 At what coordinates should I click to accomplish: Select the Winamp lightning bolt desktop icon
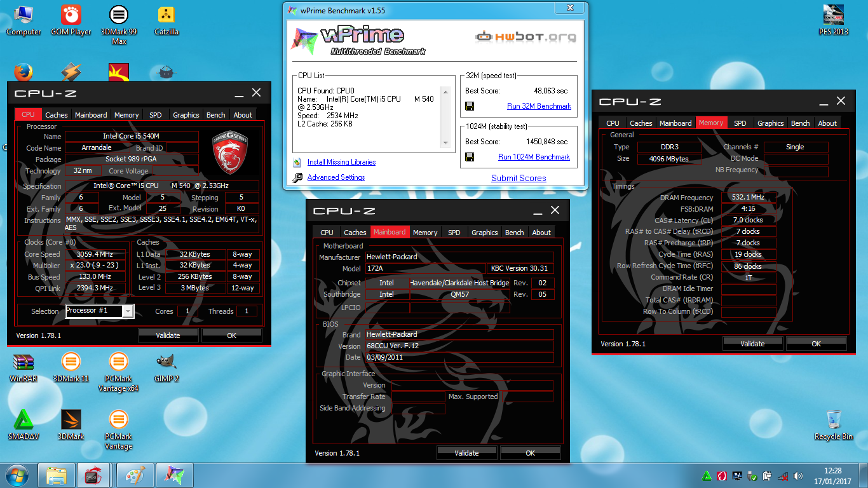coord(71,72)
